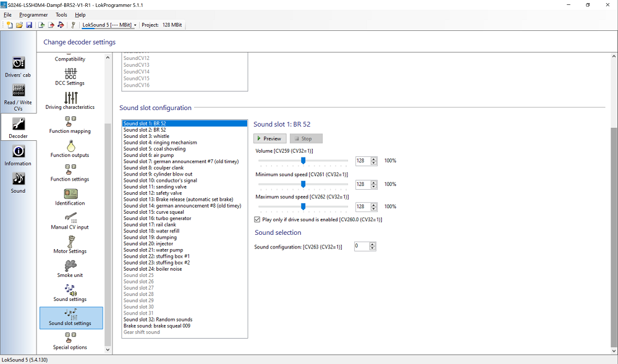Save project with the floppy disk icon

pos(29,25)
